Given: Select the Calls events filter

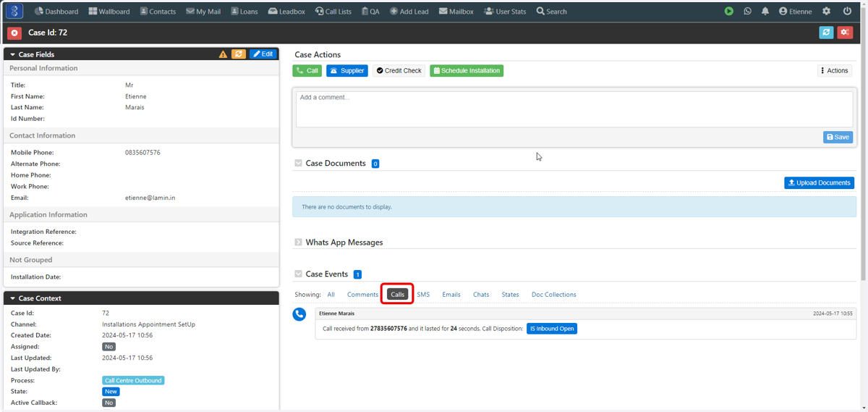Looking at the screenshot, I should coord(397,295).
